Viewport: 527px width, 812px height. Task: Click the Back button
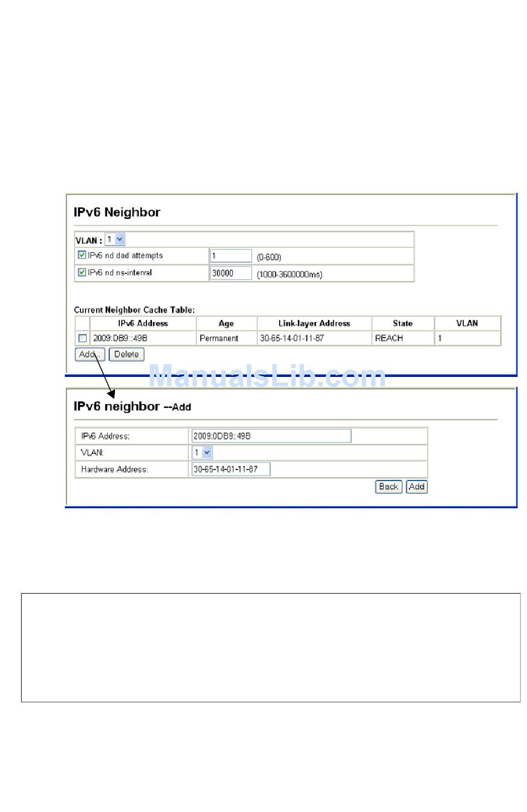click(x=389, y=487)
